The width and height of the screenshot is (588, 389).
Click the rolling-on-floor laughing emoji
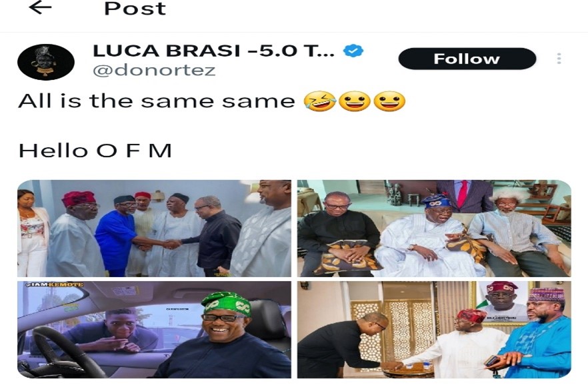(319, 101)
